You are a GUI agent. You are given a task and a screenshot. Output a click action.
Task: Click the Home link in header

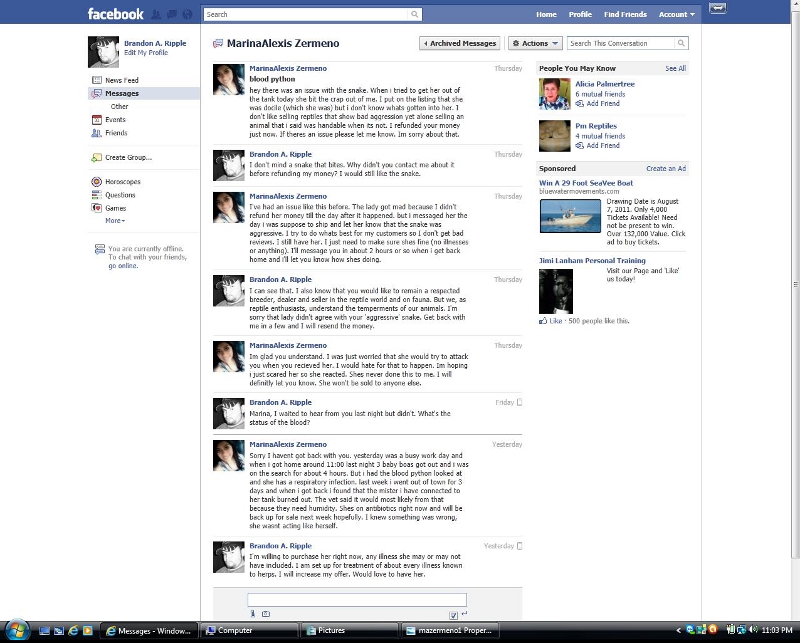(x=546, y=14)
